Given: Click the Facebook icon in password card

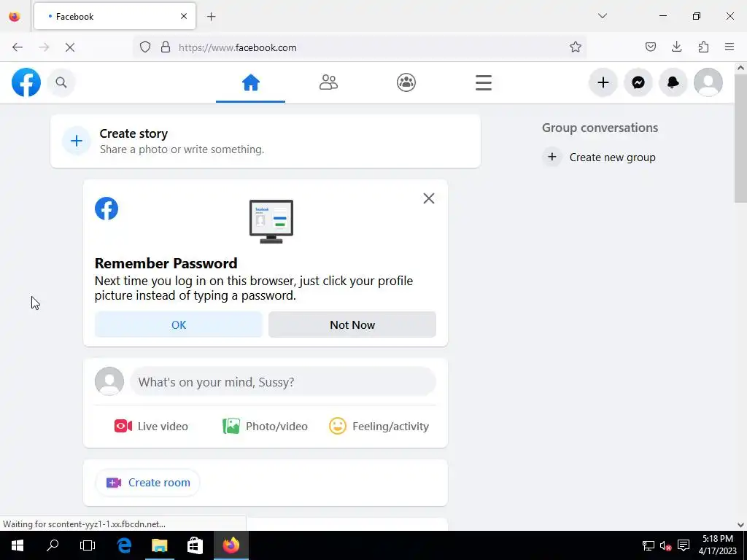Looking at the screenshot, I should click(x=107, y=209).
